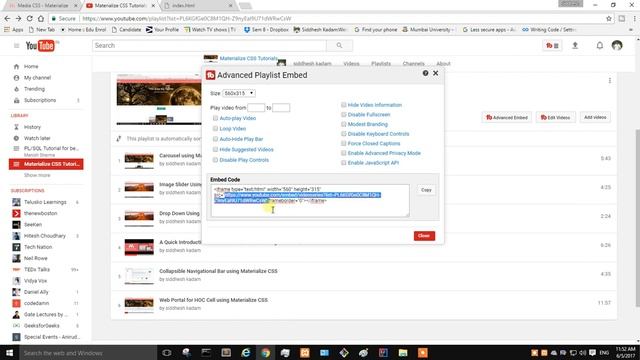Click the Advanced Embed button
Image resolution: width=640 pixels, height=360 pixels.
pos(507,118)
